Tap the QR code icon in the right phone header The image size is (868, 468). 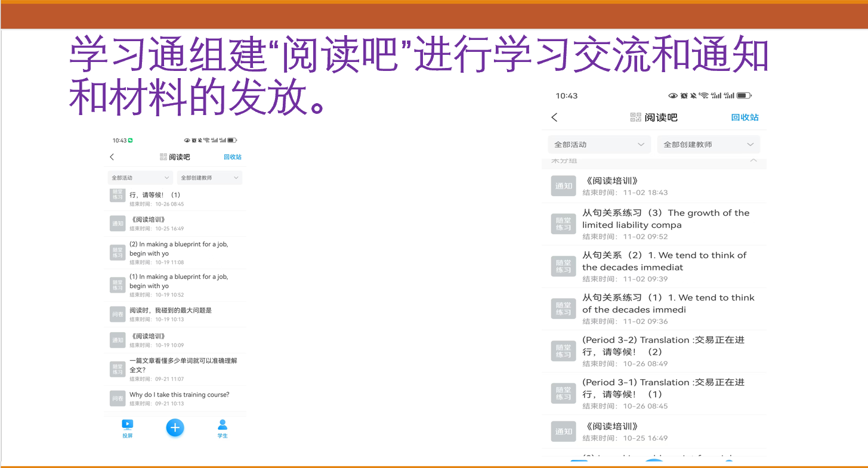635,117
